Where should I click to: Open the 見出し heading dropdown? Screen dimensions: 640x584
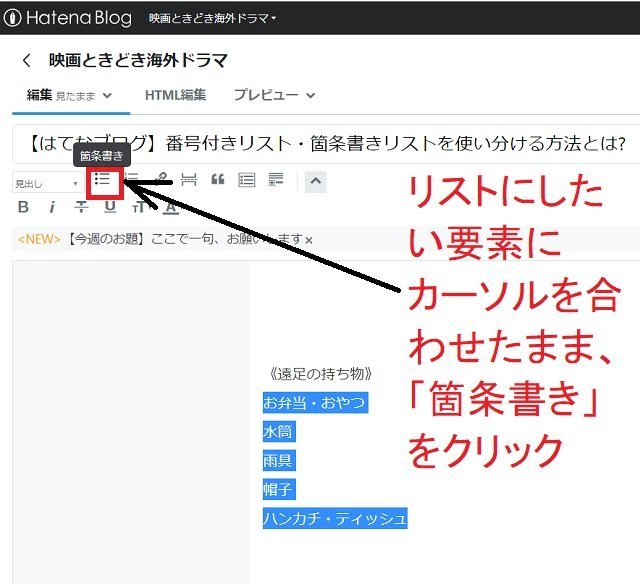(47, 183)
